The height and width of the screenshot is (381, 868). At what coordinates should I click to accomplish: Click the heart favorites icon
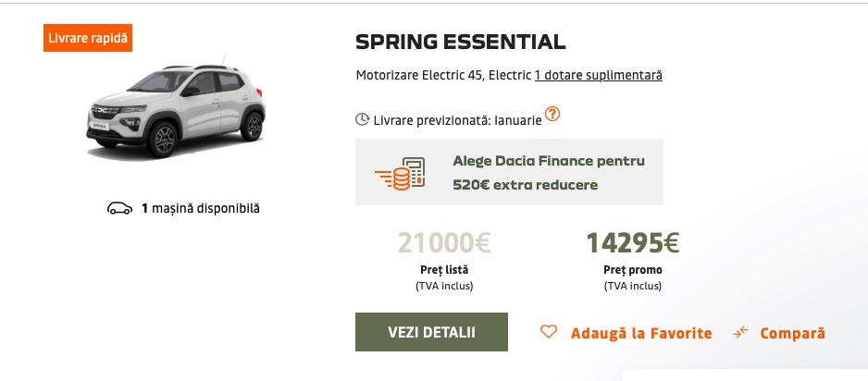click(x=549, y=332)
